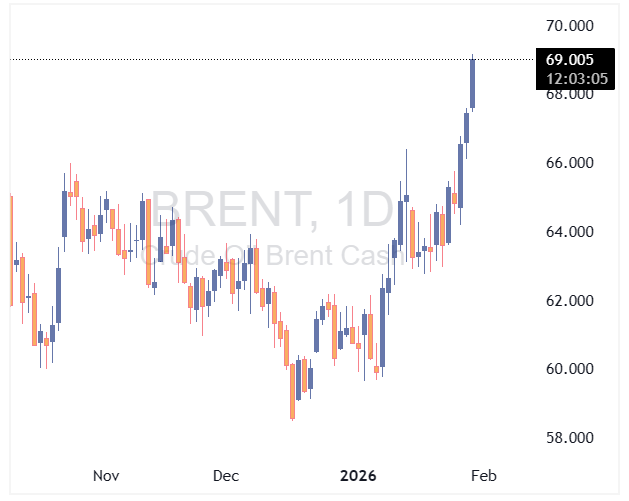Viewport: 629px width, 501px height.
Task: Select the 2026 year marker on time axis
Action: pyautogui.click(x=357, y=475)
